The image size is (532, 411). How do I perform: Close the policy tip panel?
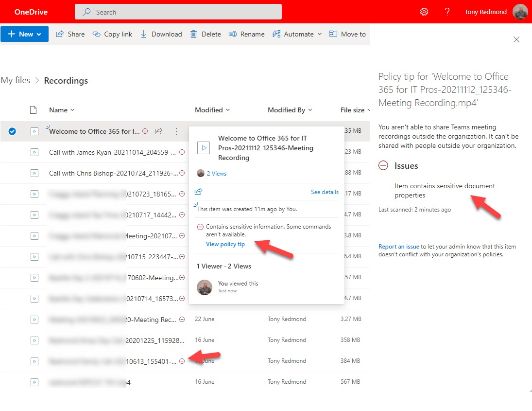[516, 39]
